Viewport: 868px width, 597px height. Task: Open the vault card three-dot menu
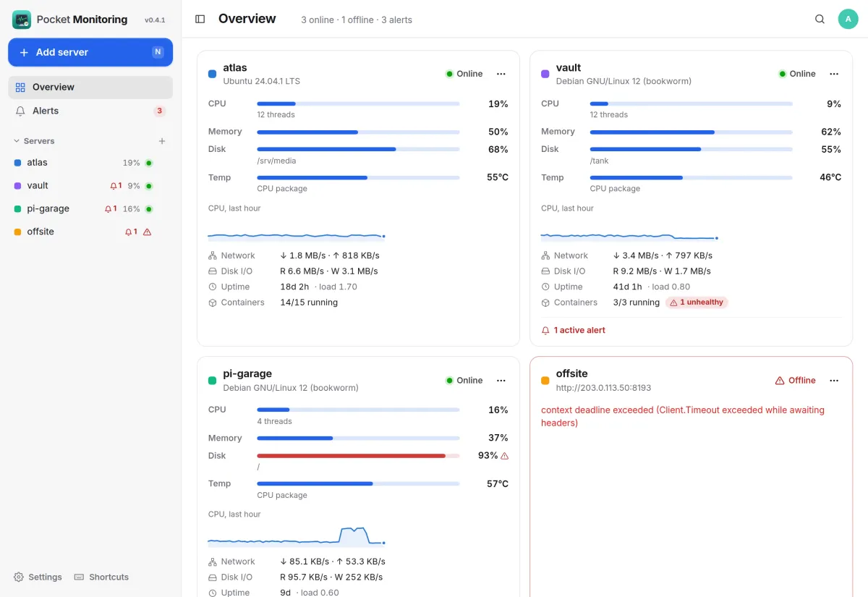coord(834,74)
